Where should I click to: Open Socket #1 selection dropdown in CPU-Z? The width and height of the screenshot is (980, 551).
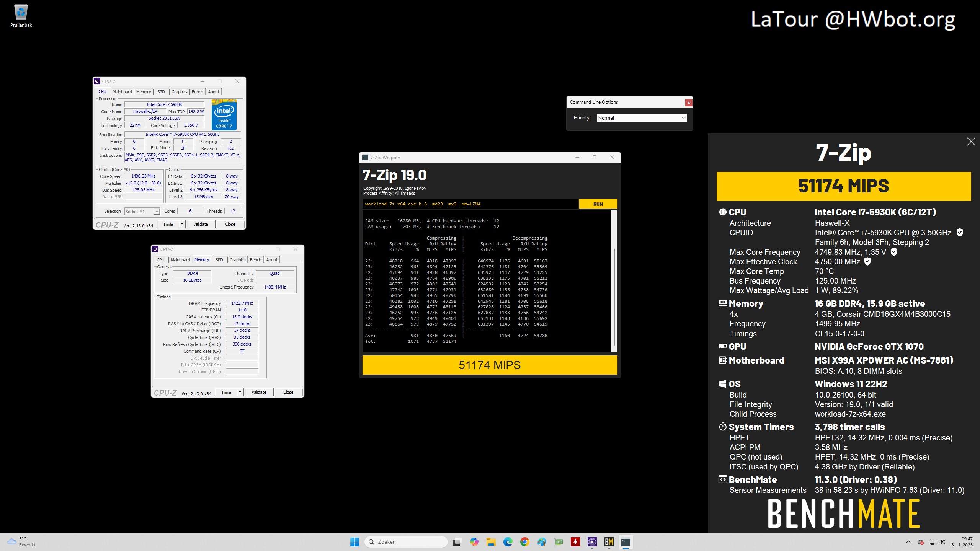142,212
